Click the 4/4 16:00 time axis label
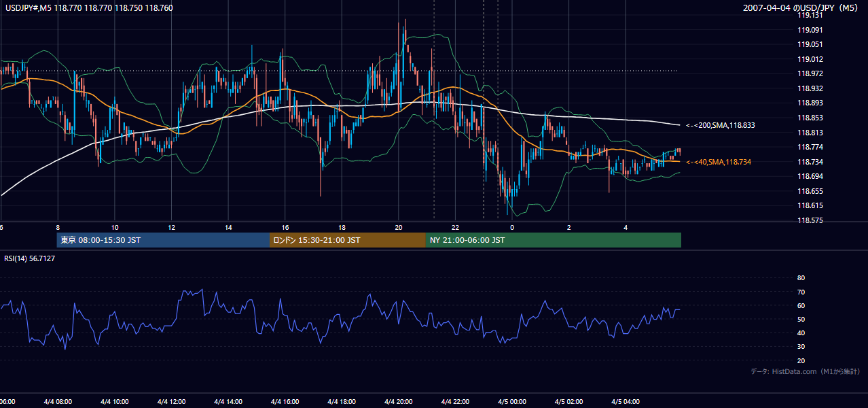Viewport: 868px width, 408px height. 285,402
